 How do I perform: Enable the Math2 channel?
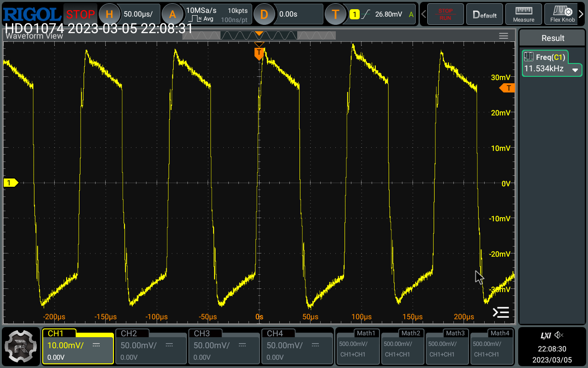[403, 346]
